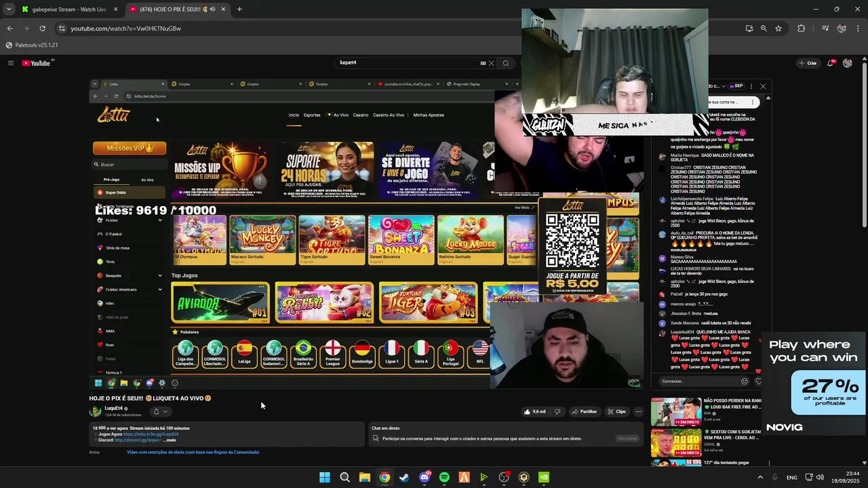868x488 pixels.
Task: Open the Paletools v25.1.21 bookmark
Action: 32,45
